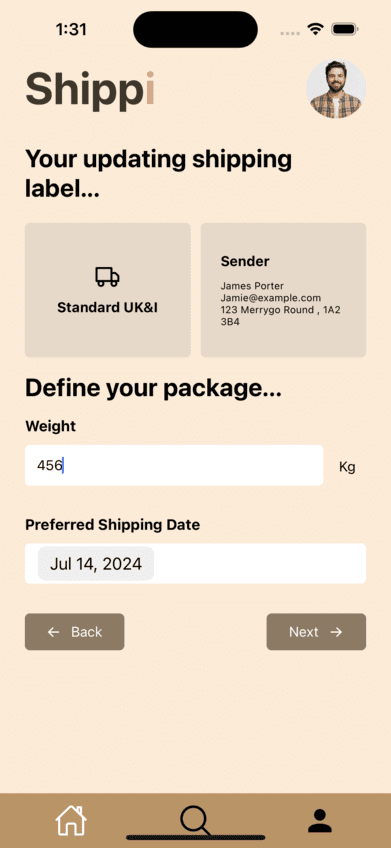Open the user avatar photo
This screenshot has height=848, width=391.
(x=336, y=89)
